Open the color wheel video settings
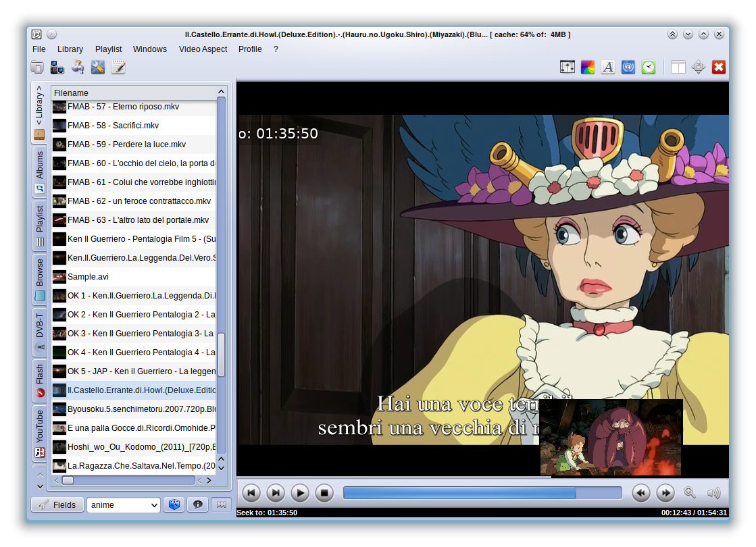This screenshot has width=756, height=547. click(x=588, y=67)
